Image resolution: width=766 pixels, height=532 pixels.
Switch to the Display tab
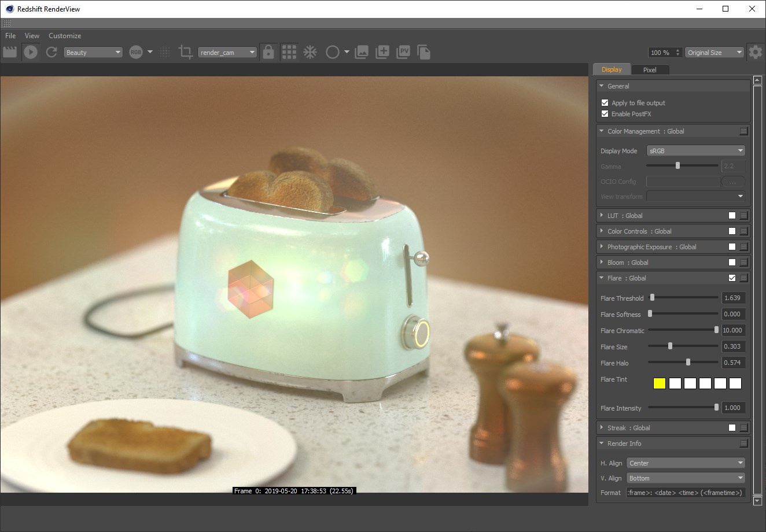[x=612, y=69]
